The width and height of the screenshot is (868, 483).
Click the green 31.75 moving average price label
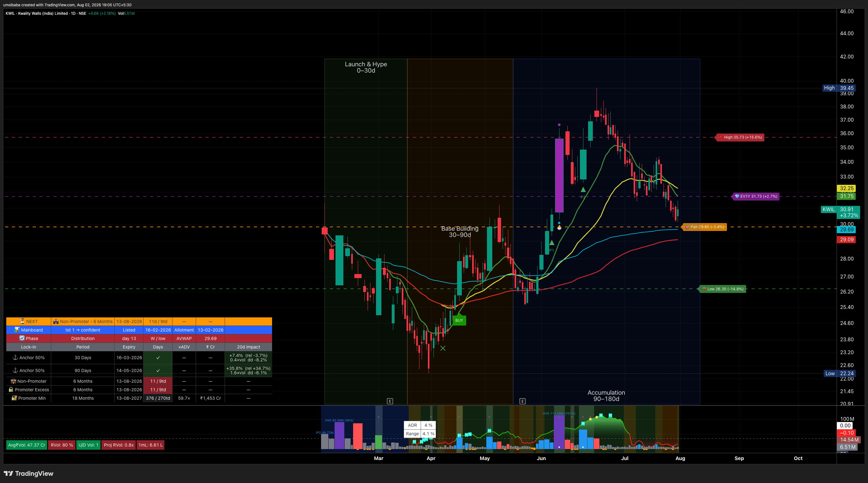coord(846,196)
